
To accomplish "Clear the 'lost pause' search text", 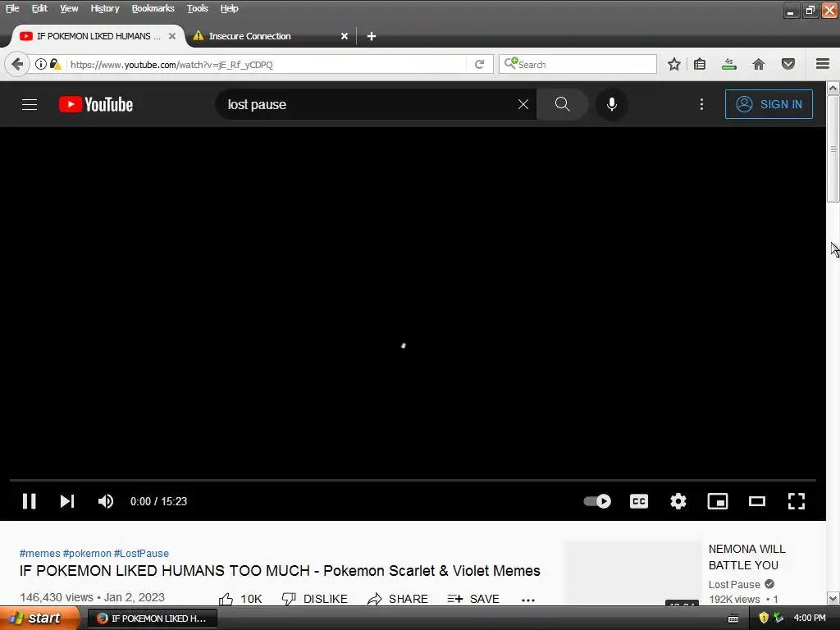I will [523, 104].
